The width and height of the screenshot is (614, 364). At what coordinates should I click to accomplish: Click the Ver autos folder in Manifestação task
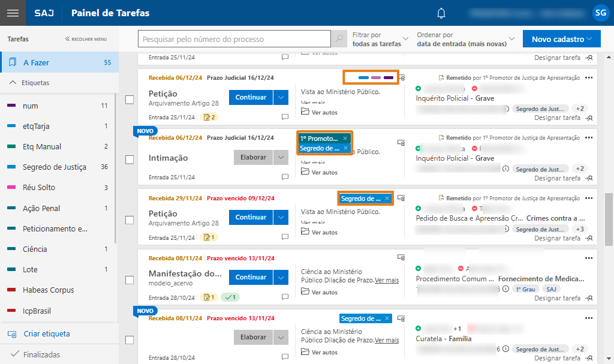(x=305, y=292)
